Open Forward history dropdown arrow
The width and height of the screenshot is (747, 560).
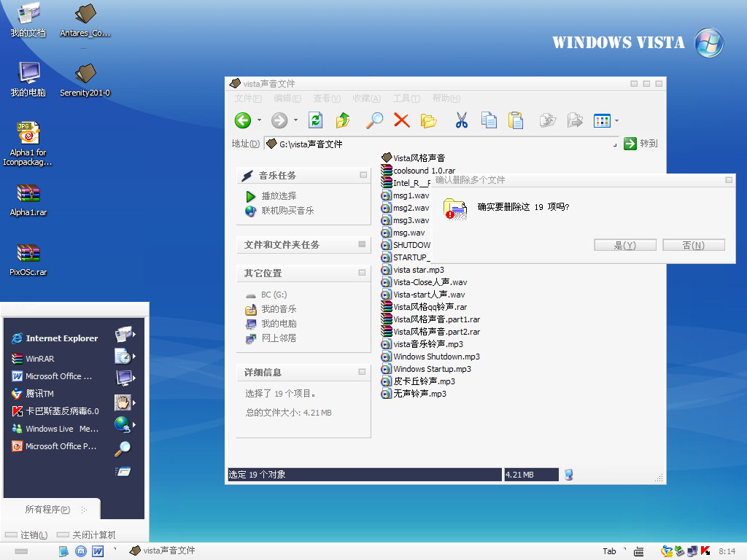point(295,120)
